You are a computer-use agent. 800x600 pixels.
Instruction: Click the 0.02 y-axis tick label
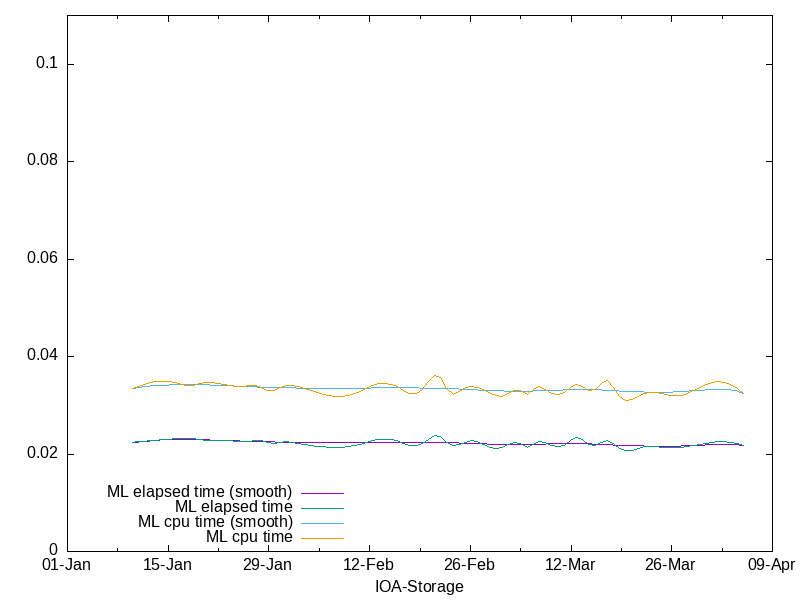[x=40, y=454]
